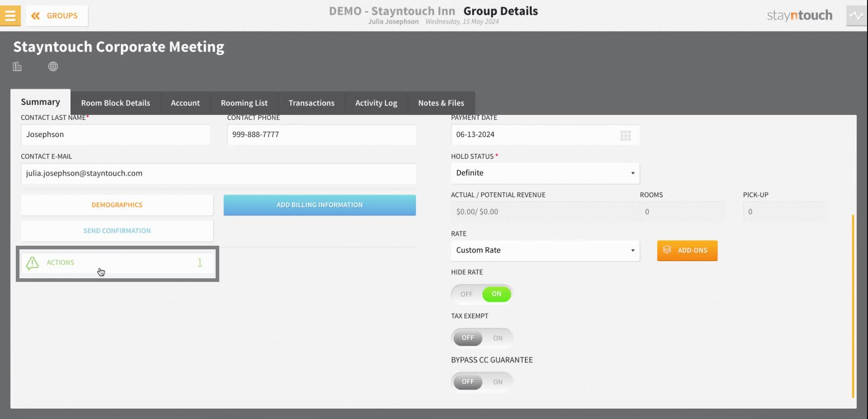Click the Pick-Up count field
This screenshot has height=419, width=868.
tap(785, 212)
